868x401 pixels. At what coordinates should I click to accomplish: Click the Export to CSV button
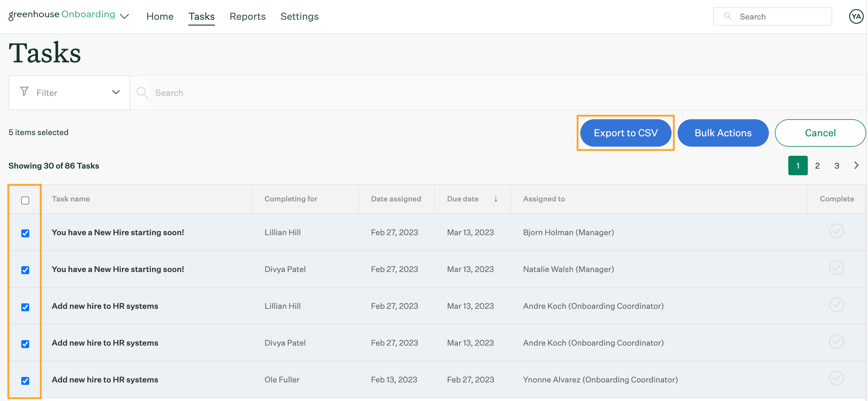(x=626, y=133)
